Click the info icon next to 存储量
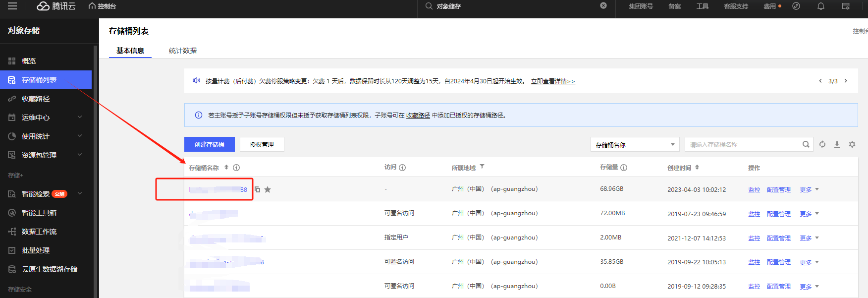The width and height of the screenshot is (868, 298). [x=624, y=168]
